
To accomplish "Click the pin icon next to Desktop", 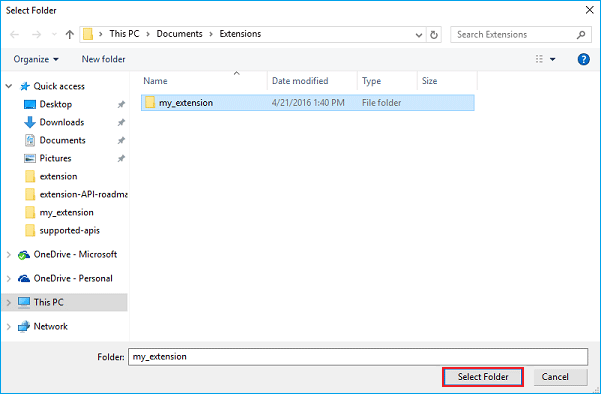I will [121, 104].
